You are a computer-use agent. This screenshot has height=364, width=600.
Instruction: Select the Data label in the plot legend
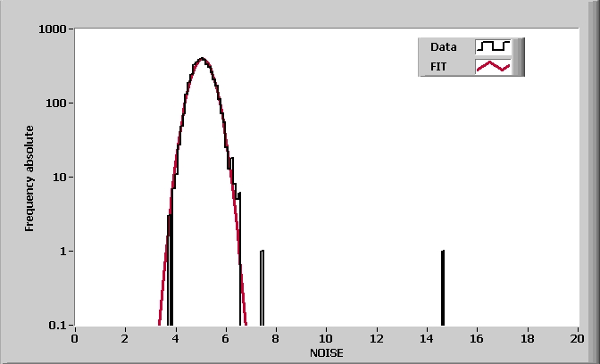click(x=444, y=46)
